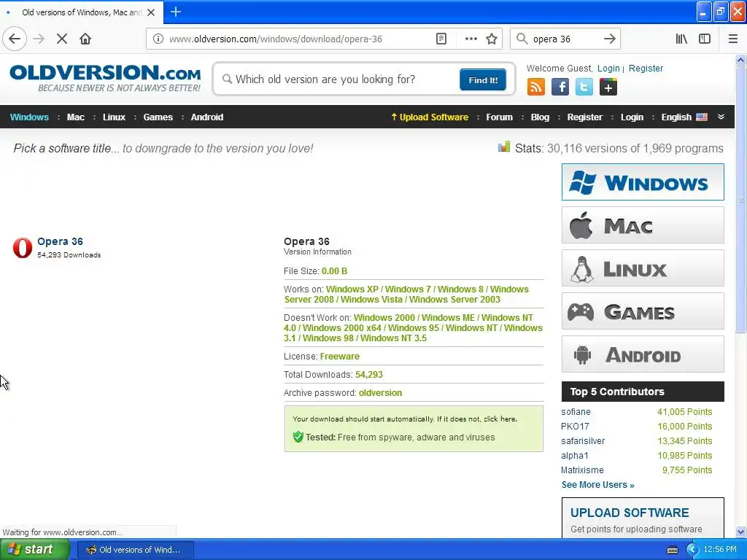This screenshot has height=560, width=747.
Task: Open the Windows Start button
Action: coord(35,550)
